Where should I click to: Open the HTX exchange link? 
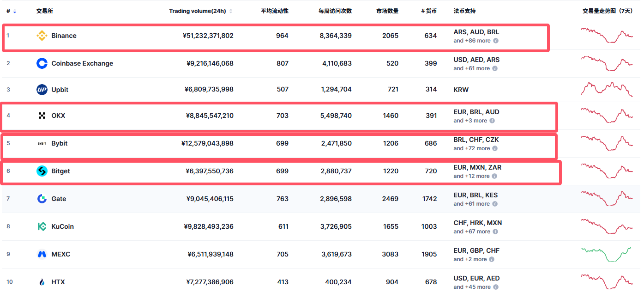pos(58,282)
